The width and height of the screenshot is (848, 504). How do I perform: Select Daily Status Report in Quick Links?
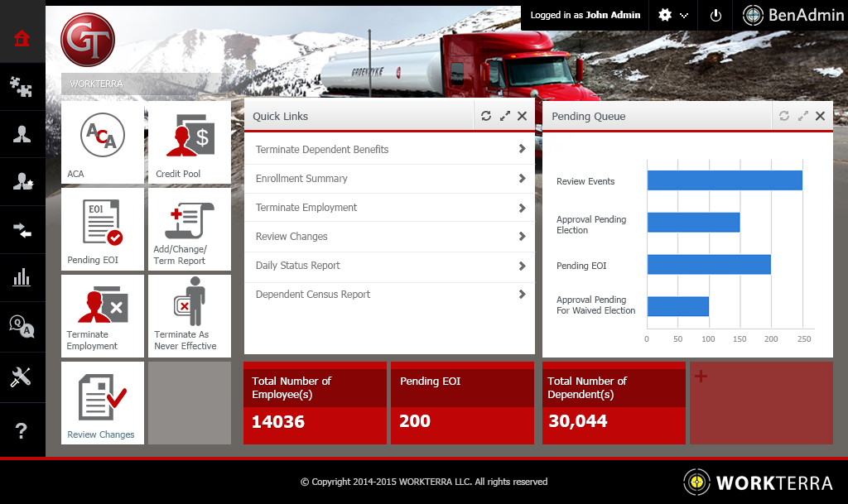coord(389,266)
